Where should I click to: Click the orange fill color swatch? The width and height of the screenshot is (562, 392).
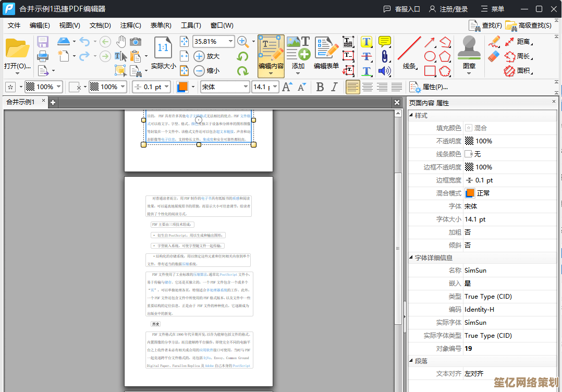(x=183, y=87)
